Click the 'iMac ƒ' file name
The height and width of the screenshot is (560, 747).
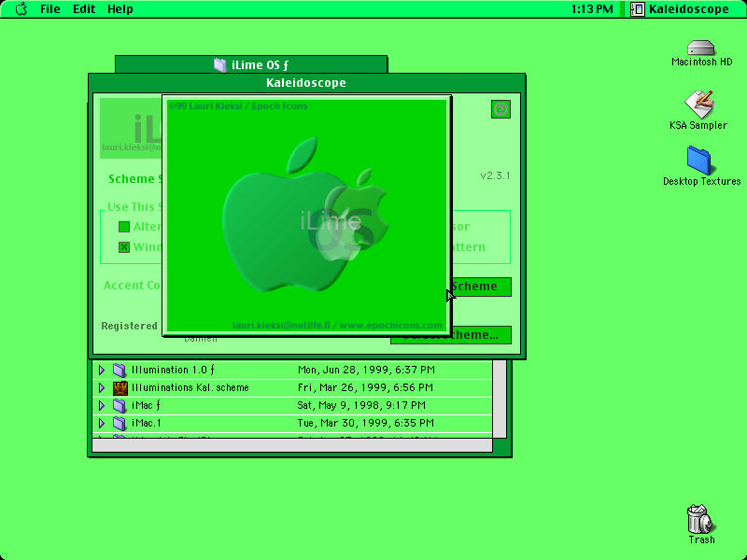[x=146, y=405]
